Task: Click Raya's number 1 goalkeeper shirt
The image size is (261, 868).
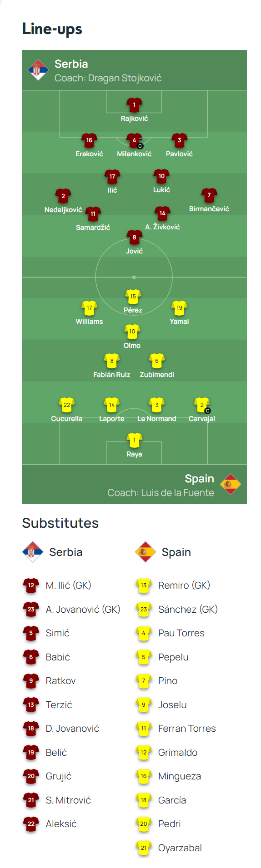Action: 134,441
